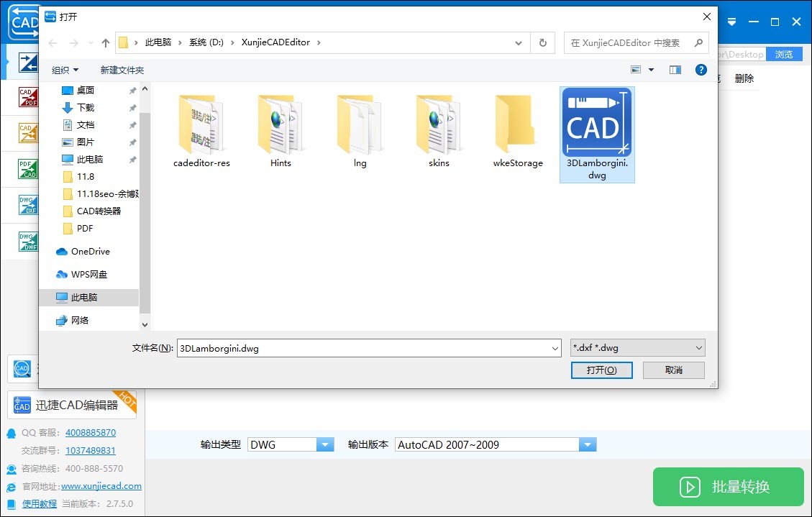
Task: Expand the 组织 menu
Action: 65,70
